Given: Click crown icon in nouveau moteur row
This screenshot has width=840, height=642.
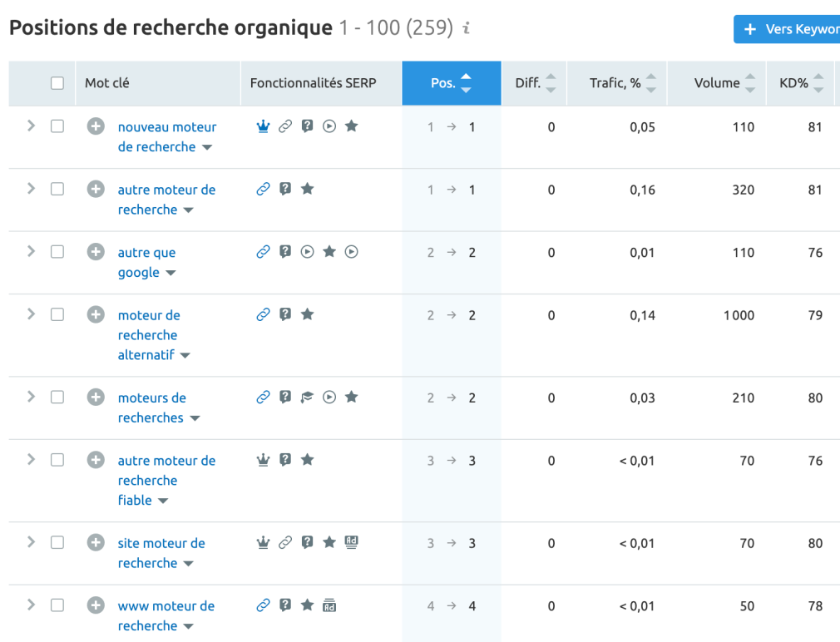Looking at the screenshot, I should coord(263,126).
